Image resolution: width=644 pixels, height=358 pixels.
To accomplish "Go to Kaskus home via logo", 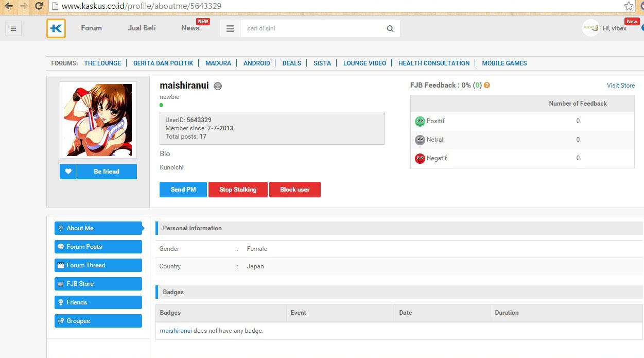I will coord(56,28).
